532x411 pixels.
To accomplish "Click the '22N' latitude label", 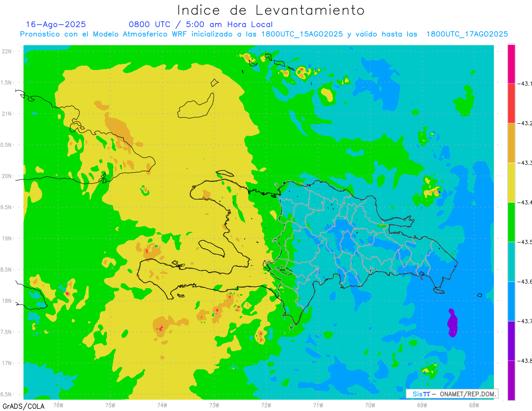I will click(x=8, y=51).
